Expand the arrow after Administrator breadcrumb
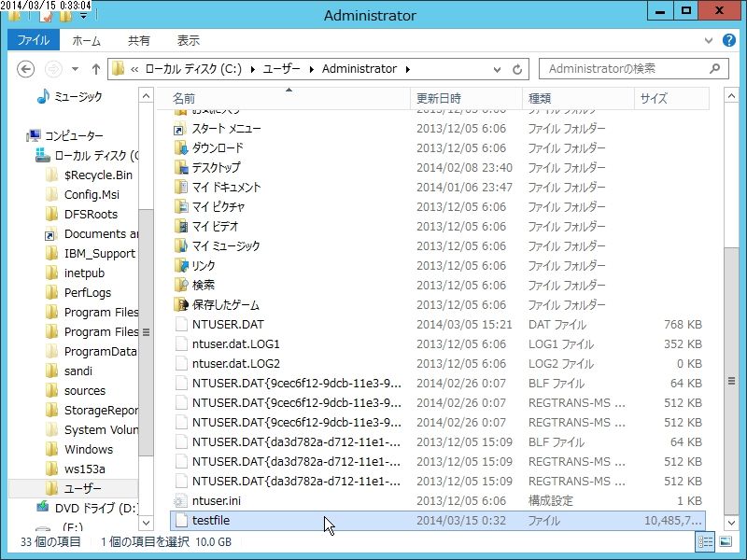Viewport: 747px width, 560px height. tap(408, 69)
